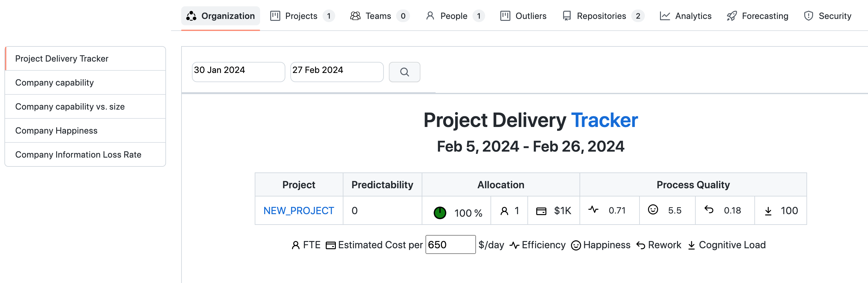The height and width of the screenshot is (283, 868).
Task: Click the Predictability column header
Action: coord(382,185)
